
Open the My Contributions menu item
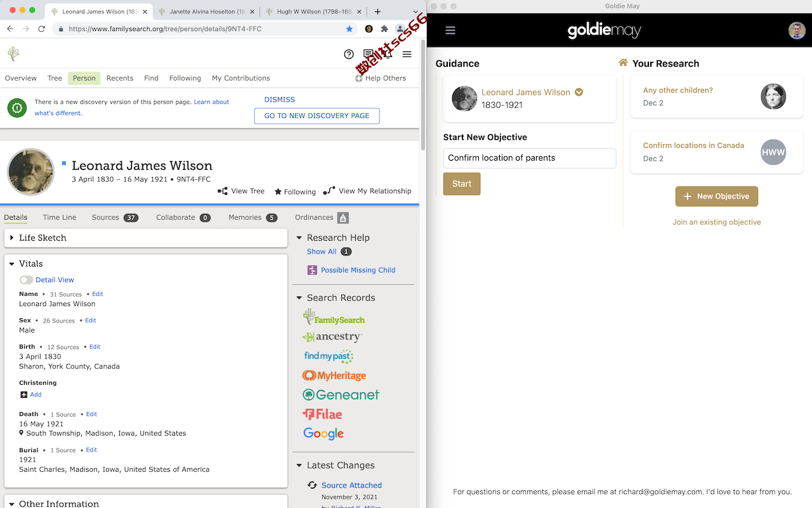241,78
